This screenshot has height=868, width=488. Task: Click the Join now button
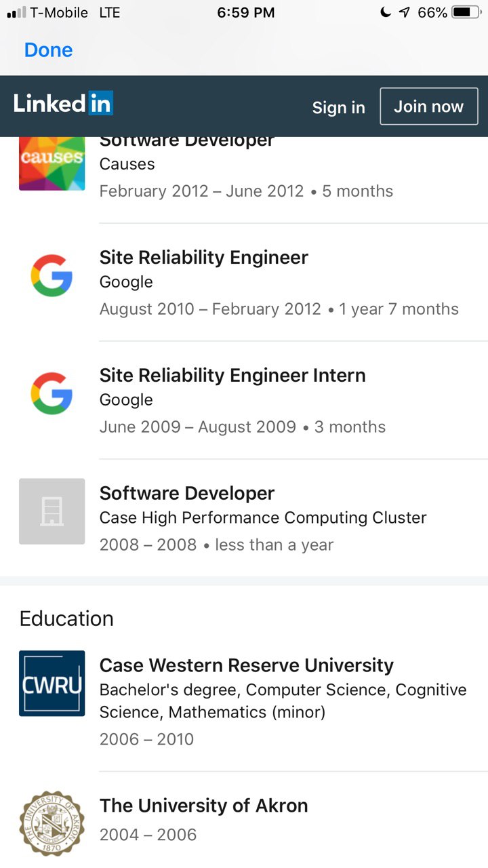point(429,106)
